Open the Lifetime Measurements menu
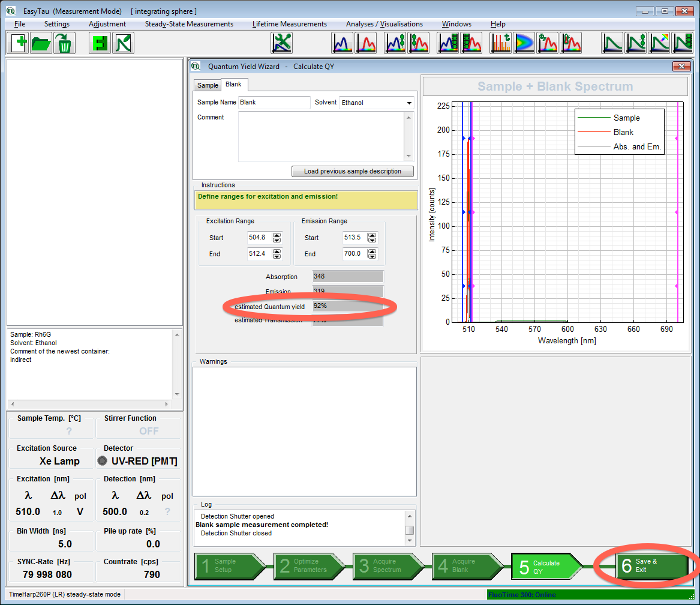Viewport: 700px width, 605px height. 289,24
